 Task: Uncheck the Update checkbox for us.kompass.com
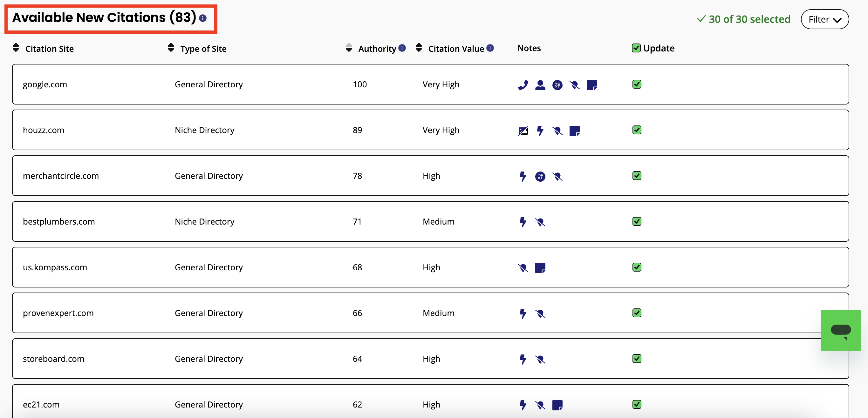[637, 267]
